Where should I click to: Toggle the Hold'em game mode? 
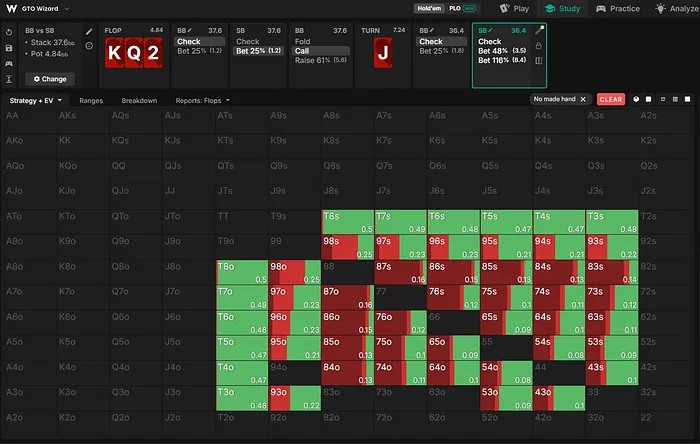coord(429,8)
